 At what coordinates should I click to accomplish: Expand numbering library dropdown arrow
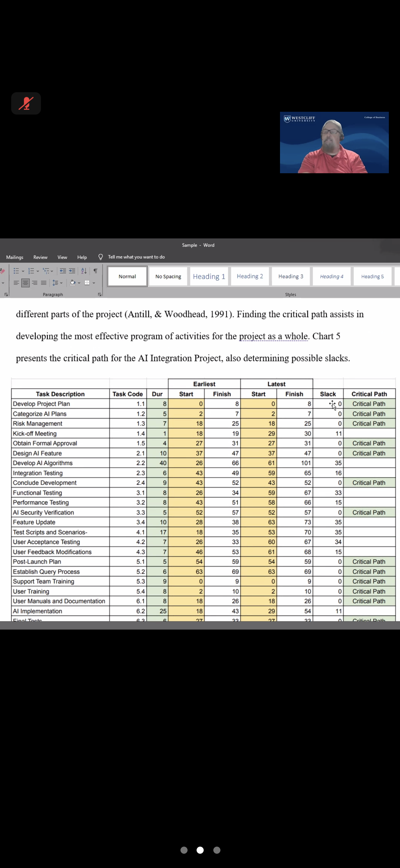(x=38, y=271)
